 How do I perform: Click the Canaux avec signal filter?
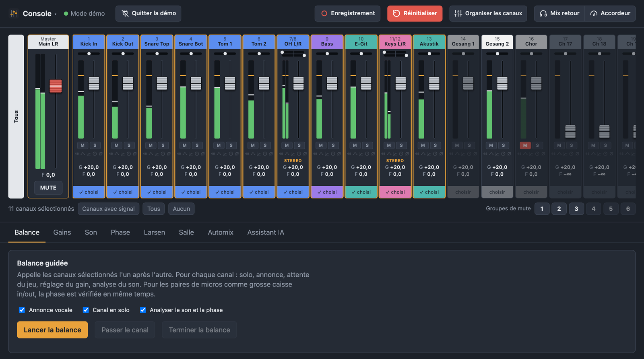click(109, 209)
